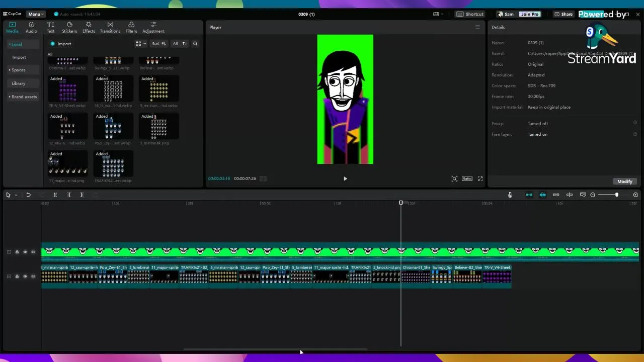Open the Stickers tab
Screen dimensions: 644x362
(69, 27)
